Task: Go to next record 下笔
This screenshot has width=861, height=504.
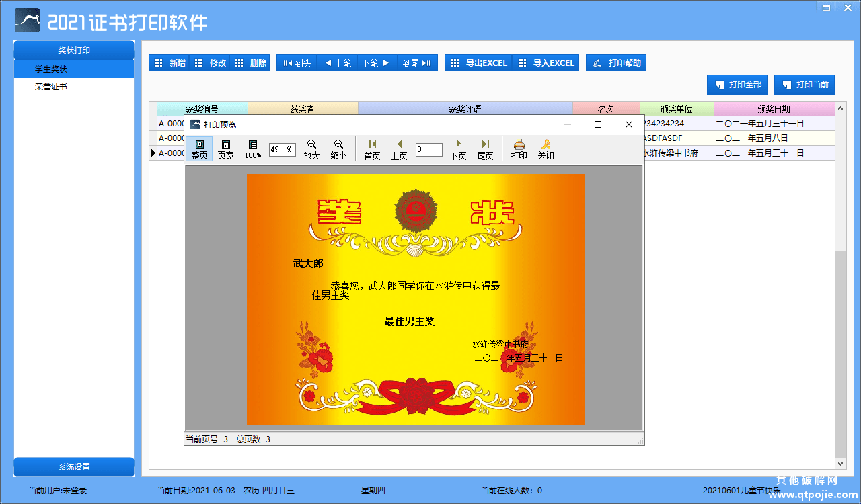Action: coord(377,63)
